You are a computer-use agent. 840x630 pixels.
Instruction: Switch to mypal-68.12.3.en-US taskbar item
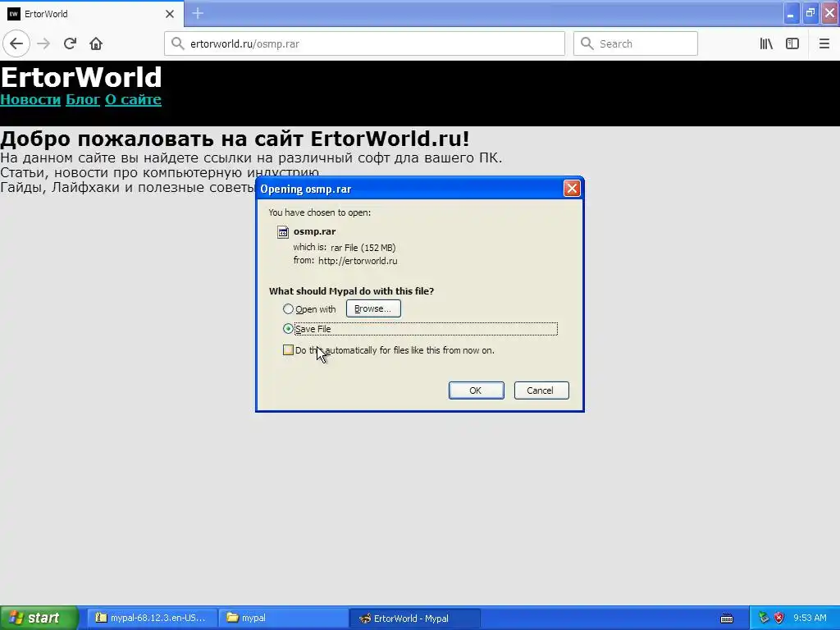[x=152, y=618]
